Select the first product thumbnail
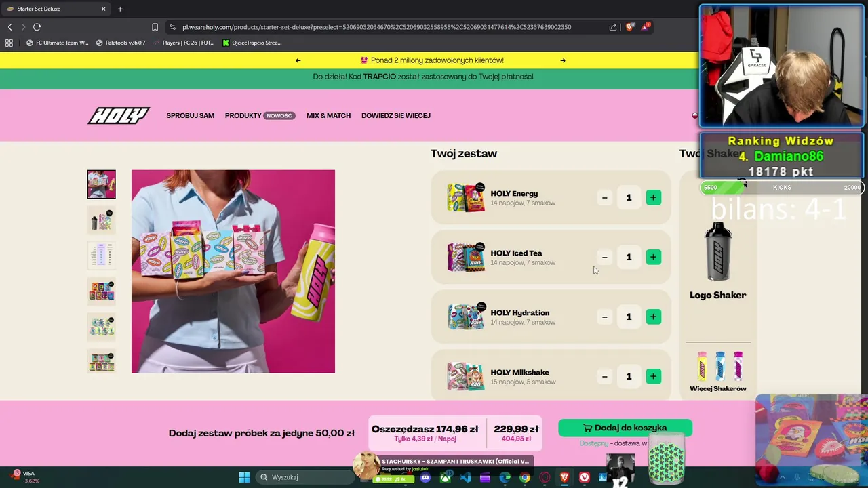Image resolution: width=868 pixels, height=488 pixels. [x=102, y=184]
